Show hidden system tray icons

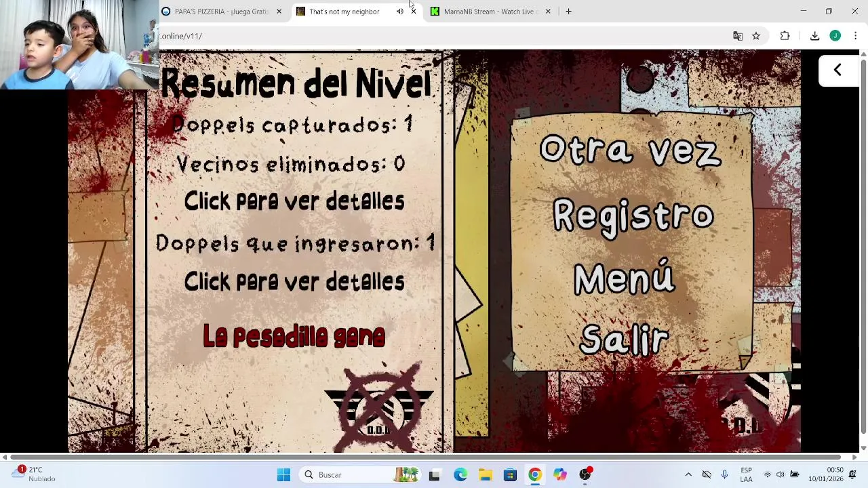(688, 474)
